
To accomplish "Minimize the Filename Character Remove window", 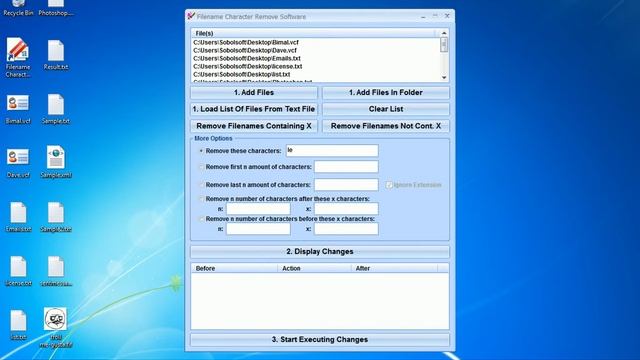I will click(423, 16).
